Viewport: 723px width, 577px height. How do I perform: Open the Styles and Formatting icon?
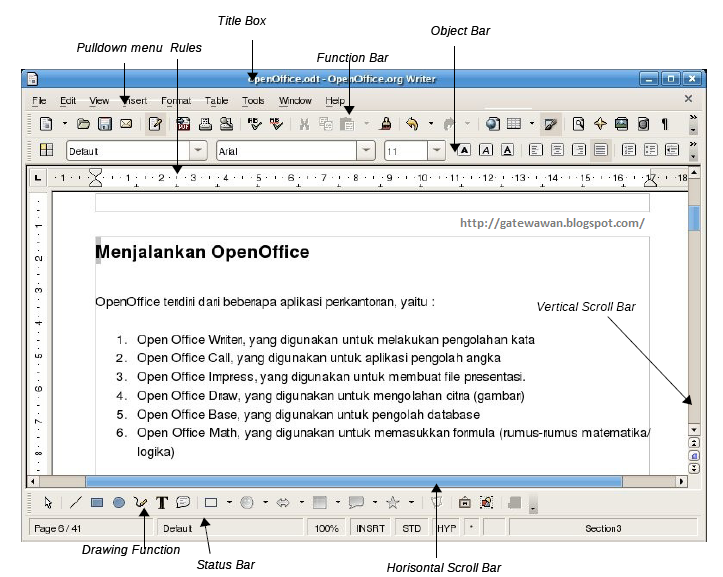(46, 150)
